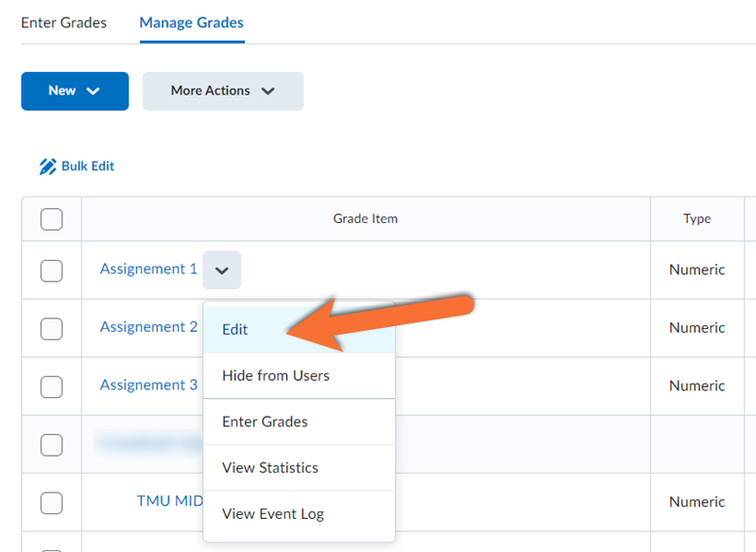This screenshot has height=552, width=756.
Task: Select Hide from Users menu option
Action: click(x=275, y=375)
